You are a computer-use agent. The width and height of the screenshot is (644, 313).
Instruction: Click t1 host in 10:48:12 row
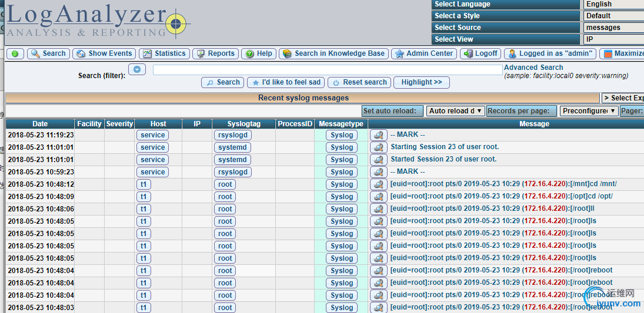point(144,184)
